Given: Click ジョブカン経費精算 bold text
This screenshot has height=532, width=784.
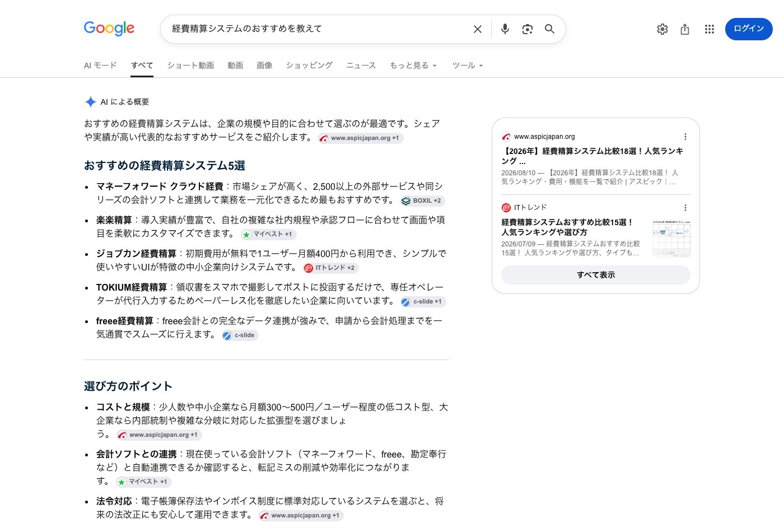Looking at the screenshot, I should (136, 254).
